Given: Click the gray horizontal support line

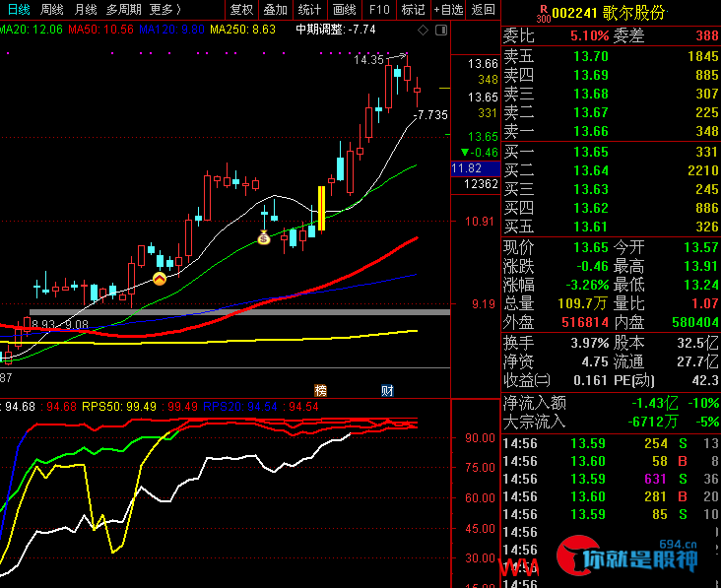Looking at the screenshot, I should 239,312.
